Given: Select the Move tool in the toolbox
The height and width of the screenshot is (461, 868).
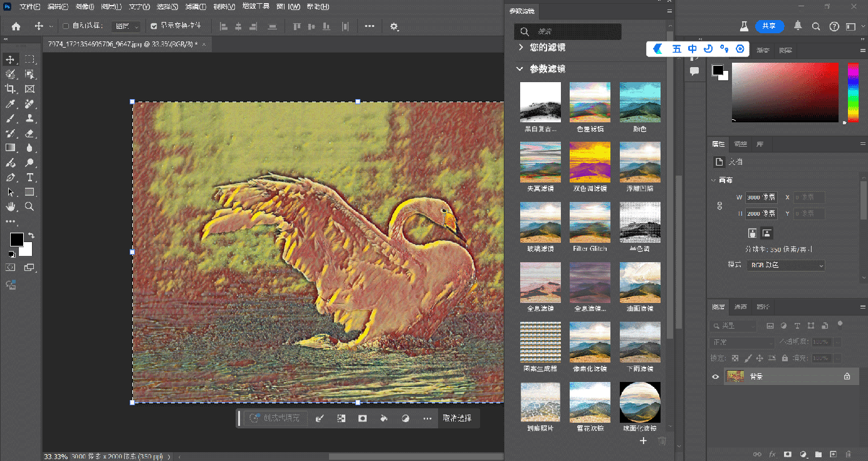Looking at the screenshot, I should [x=10, y=59].
